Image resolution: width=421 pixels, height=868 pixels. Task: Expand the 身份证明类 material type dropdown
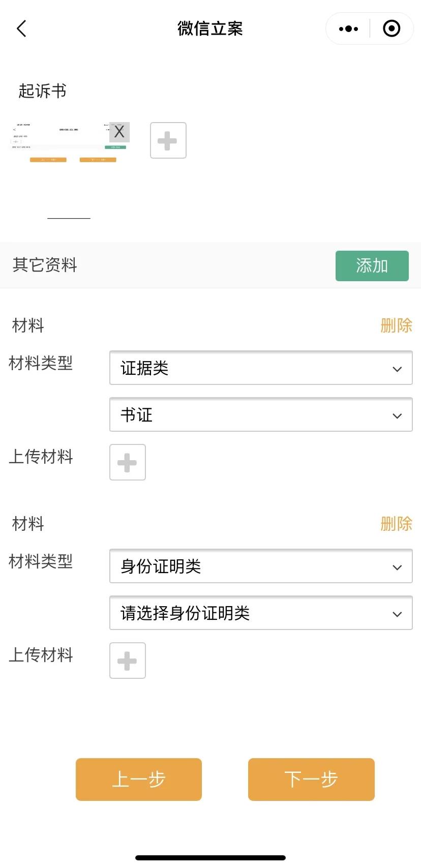click(x=261, y=566)
